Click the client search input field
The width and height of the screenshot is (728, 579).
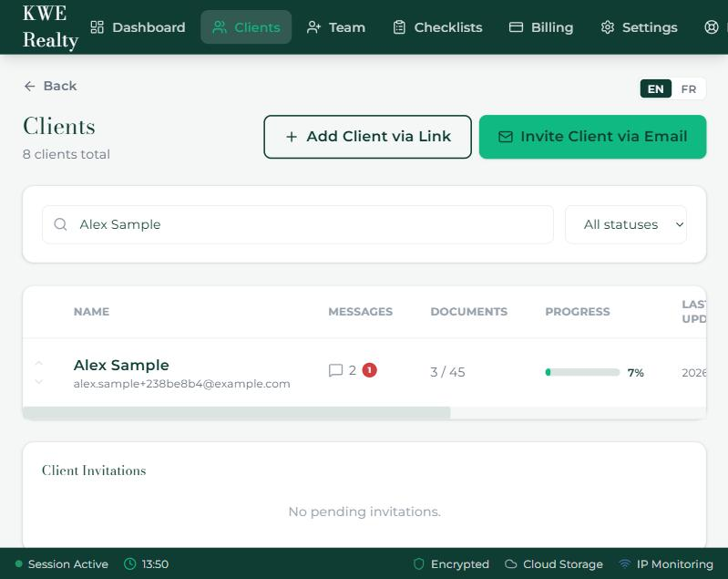[298, 224]
